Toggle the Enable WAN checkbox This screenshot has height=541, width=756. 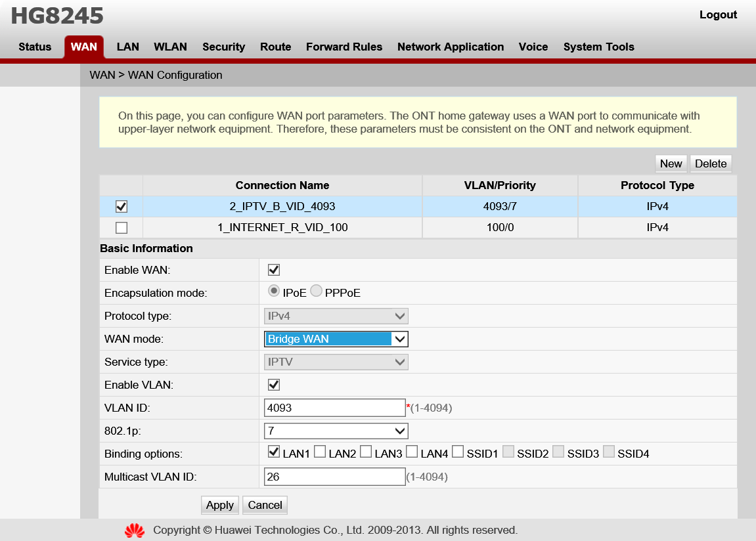274,270
